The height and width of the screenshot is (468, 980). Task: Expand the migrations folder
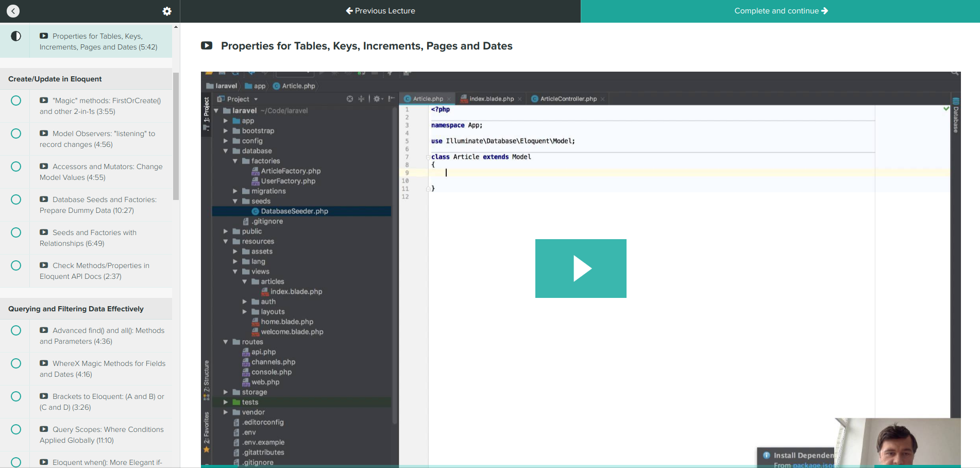pyautogui.click(x=235, y=191)
